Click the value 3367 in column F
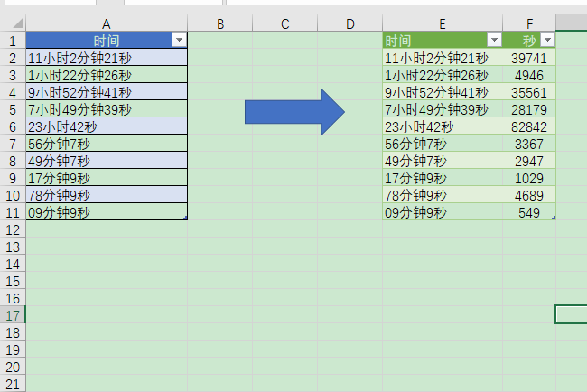Viewport: 587px width, 392px height. [x=529, y=144]
